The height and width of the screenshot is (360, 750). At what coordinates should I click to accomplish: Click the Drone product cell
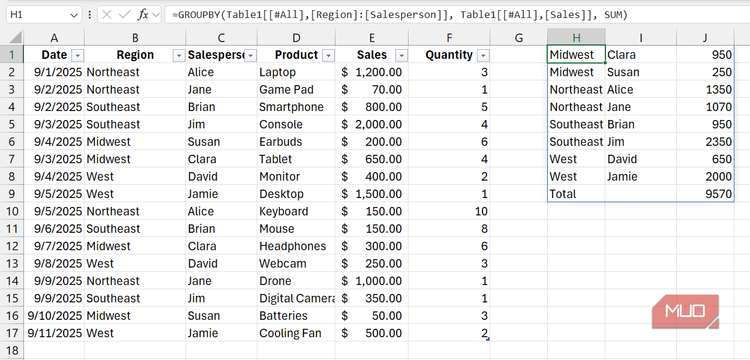(x=297, y=281)
